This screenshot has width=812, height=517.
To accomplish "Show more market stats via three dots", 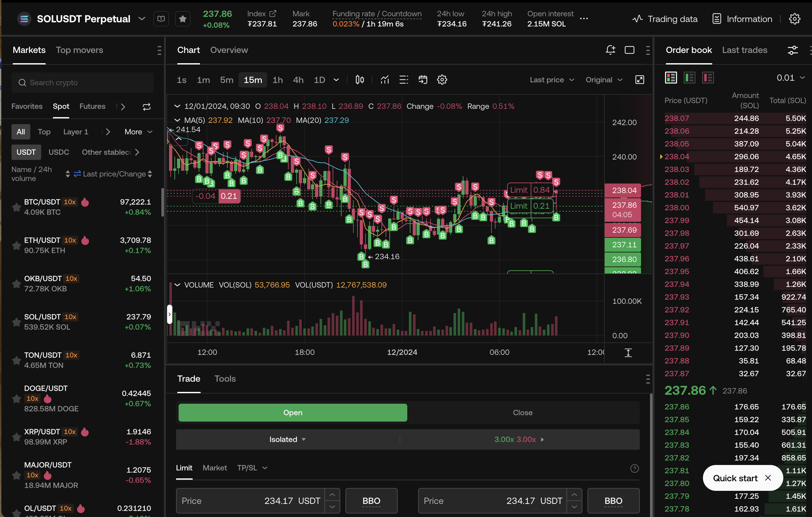I will [584, 19].
